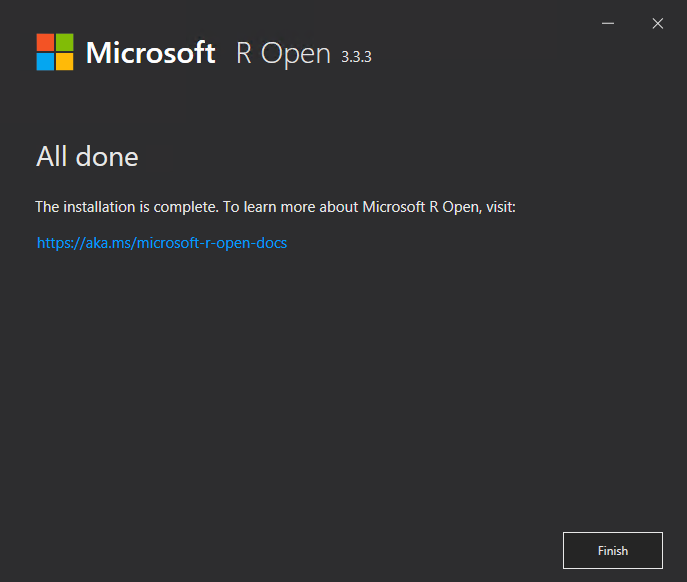Click the word visit: ending the sentence
This screenshot has width=687, height=582.
coord(501,206)
